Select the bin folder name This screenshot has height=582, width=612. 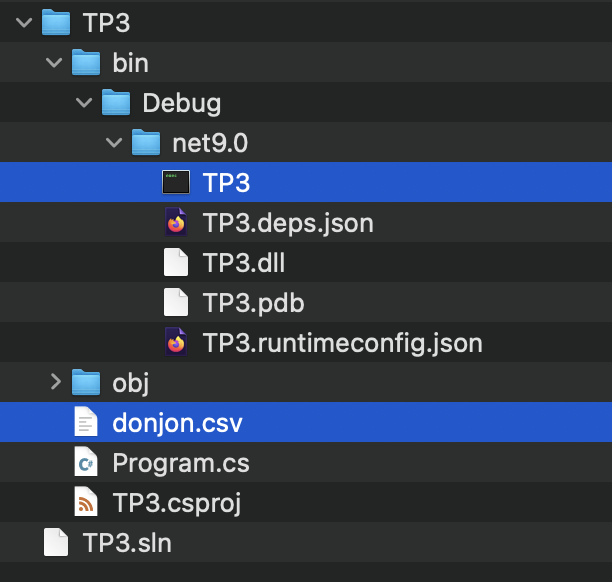click(130, 63)
